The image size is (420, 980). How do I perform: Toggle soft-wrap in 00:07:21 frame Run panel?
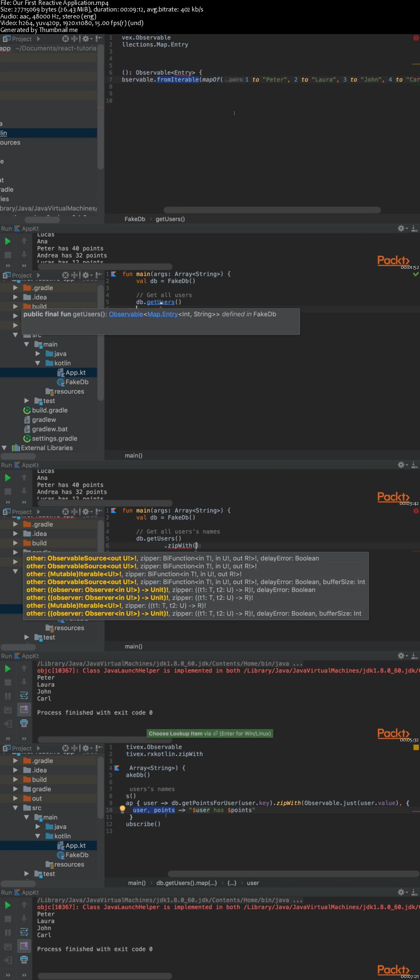tap(24, 932)
